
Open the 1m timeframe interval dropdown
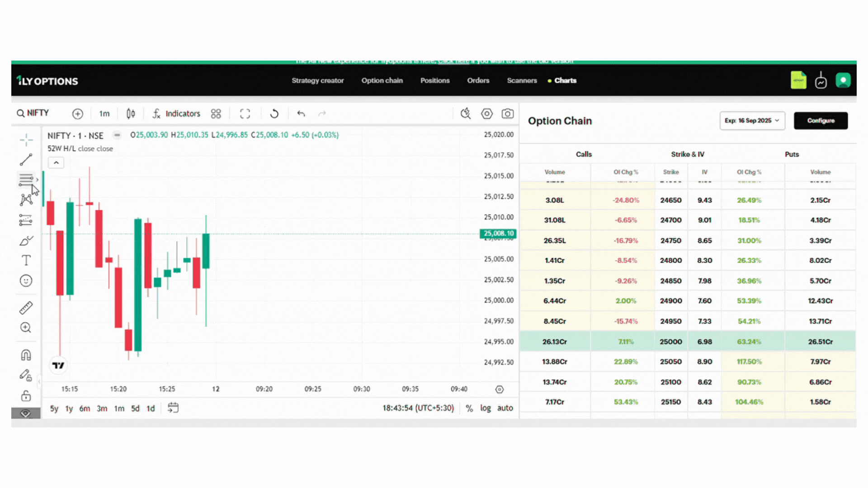pos(104,113)
